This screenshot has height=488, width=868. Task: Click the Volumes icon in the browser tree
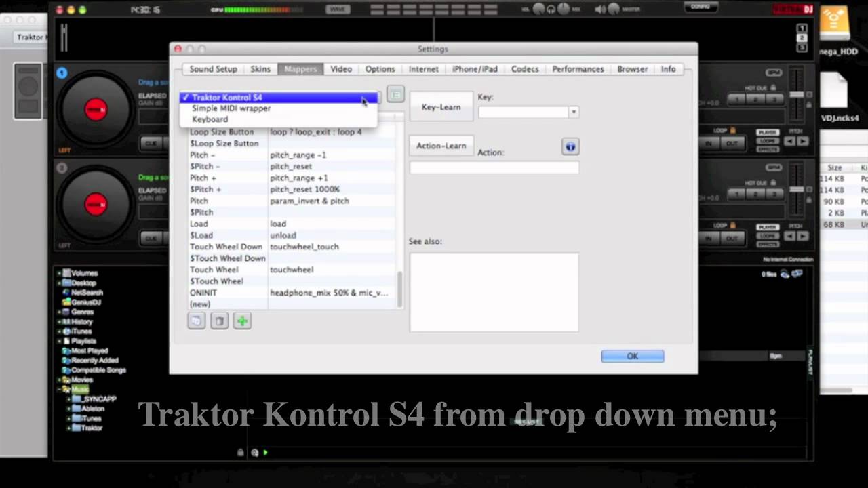(x=67, y=273)
